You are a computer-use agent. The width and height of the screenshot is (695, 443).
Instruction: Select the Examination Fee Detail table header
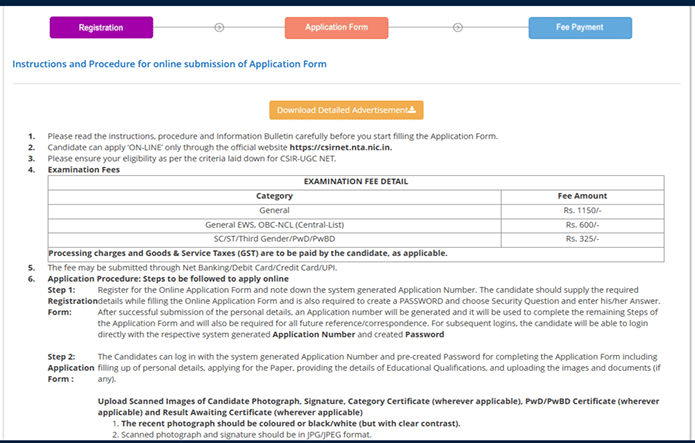tap(356, 182)
